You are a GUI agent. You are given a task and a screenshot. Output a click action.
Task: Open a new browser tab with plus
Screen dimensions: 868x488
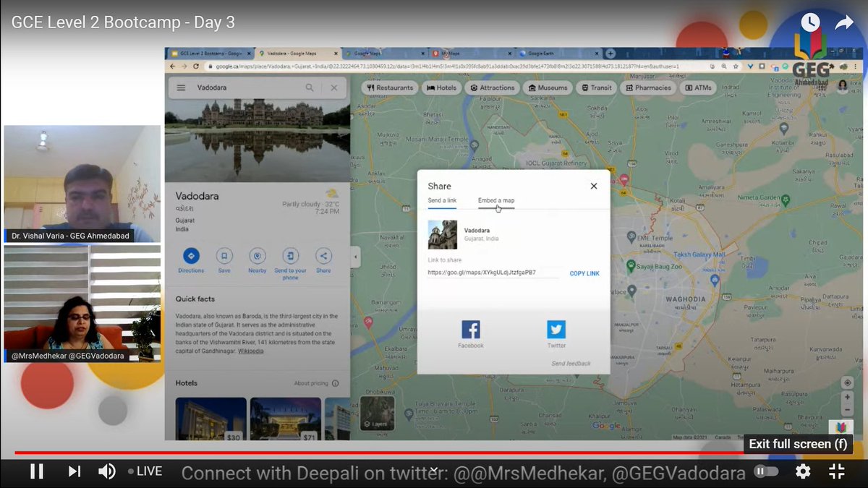tap(610, 53)
